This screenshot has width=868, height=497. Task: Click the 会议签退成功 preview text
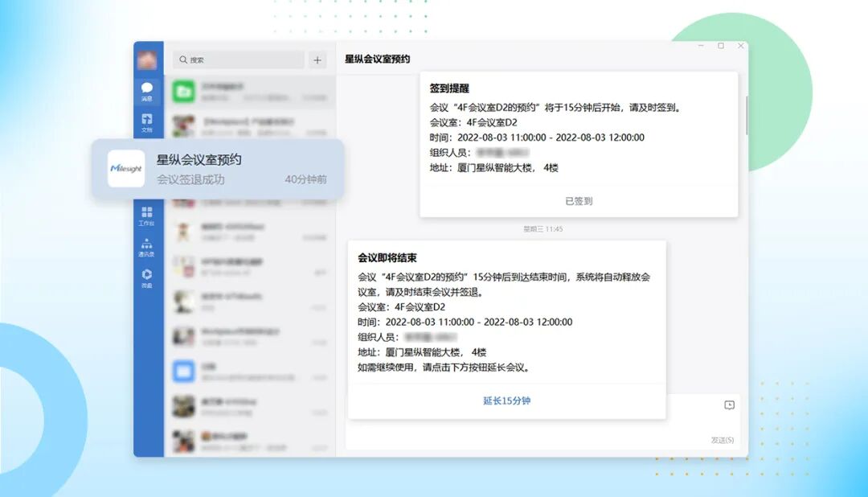tap(190, 179)
